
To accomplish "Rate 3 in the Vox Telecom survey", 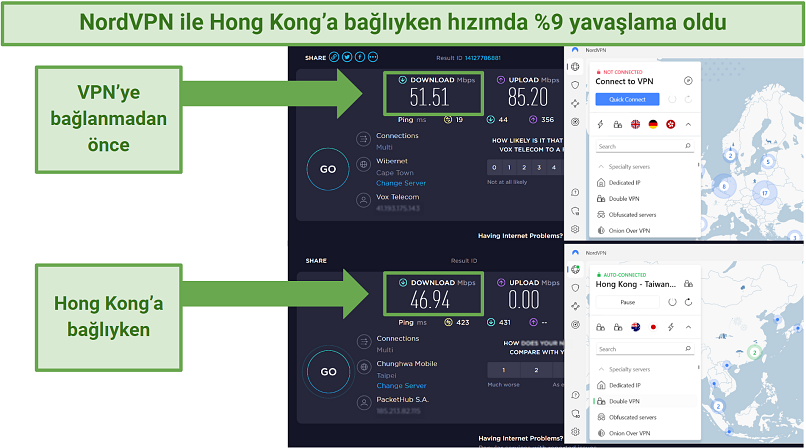I will coord(539,167).
